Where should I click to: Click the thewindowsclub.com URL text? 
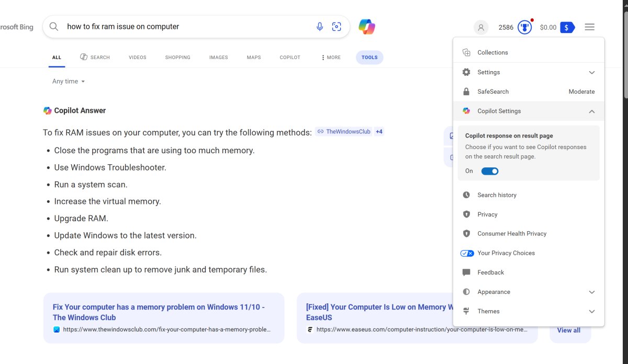pyautogui.click(x=167, y=329)
